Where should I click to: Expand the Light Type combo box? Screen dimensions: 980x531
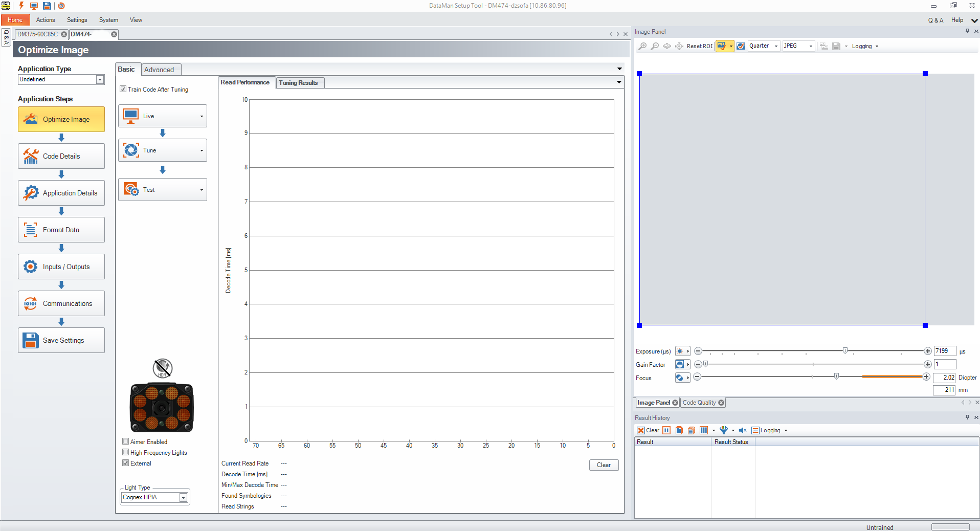(183, 498)
